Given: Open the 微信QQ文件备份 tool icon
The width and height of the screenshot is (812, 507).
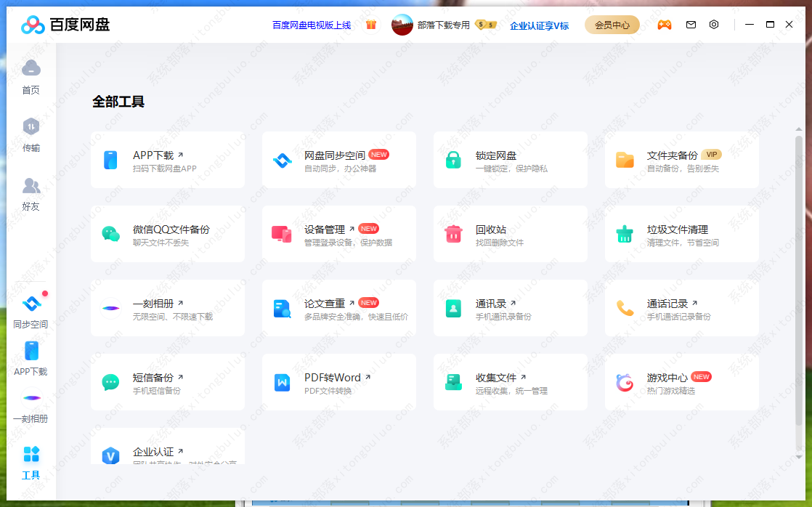Looking at the screenshot, I should pos(110,234).
